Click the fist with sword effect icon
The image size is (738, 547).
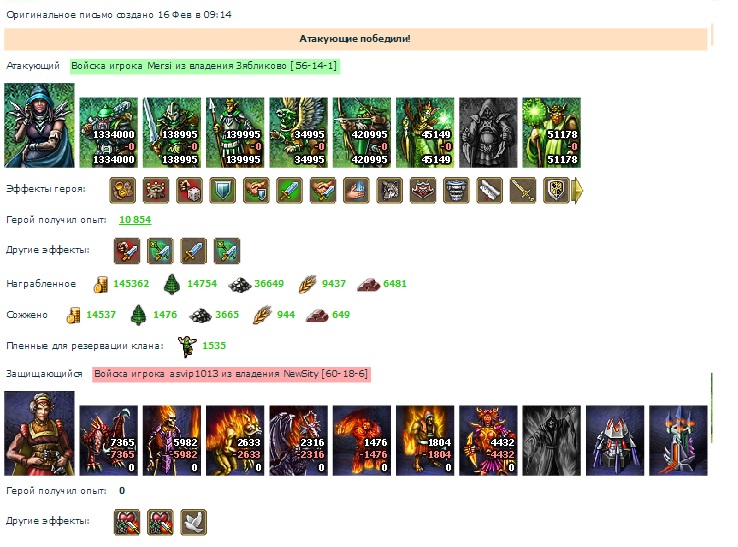tap(127, 250)
